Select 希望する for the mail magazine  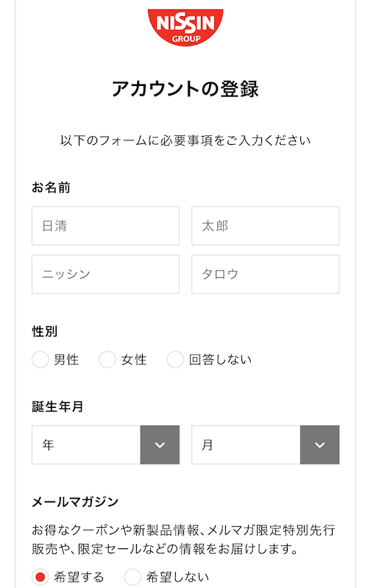coord(40,577)
